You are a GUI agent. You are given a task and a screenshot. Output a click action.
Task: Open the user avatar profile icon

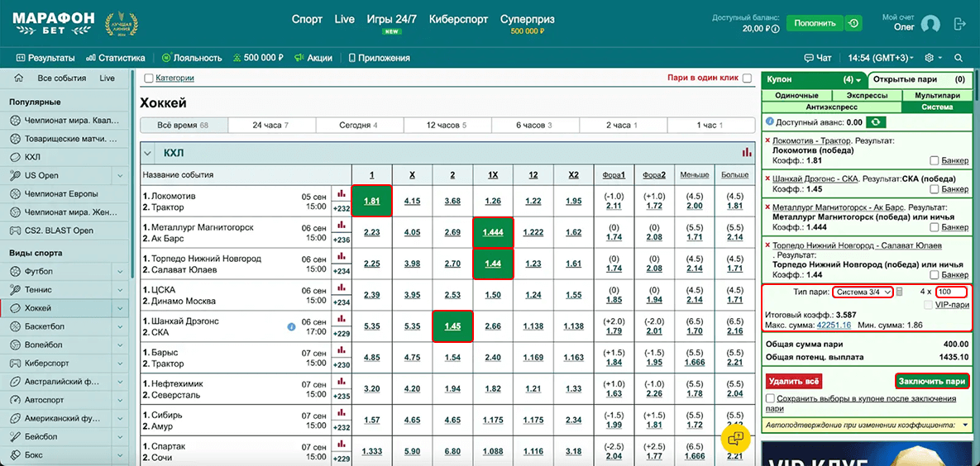click(930, 24)
